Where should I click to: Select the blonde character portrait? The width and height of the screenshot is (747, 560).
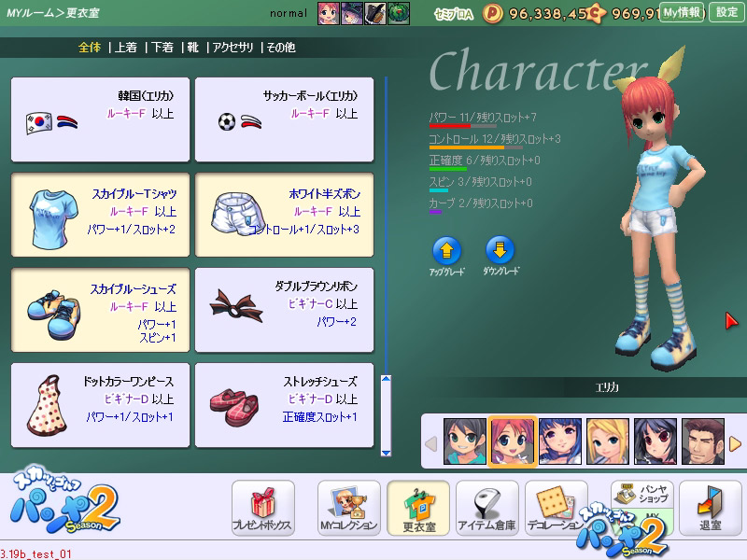coord(607,441)
